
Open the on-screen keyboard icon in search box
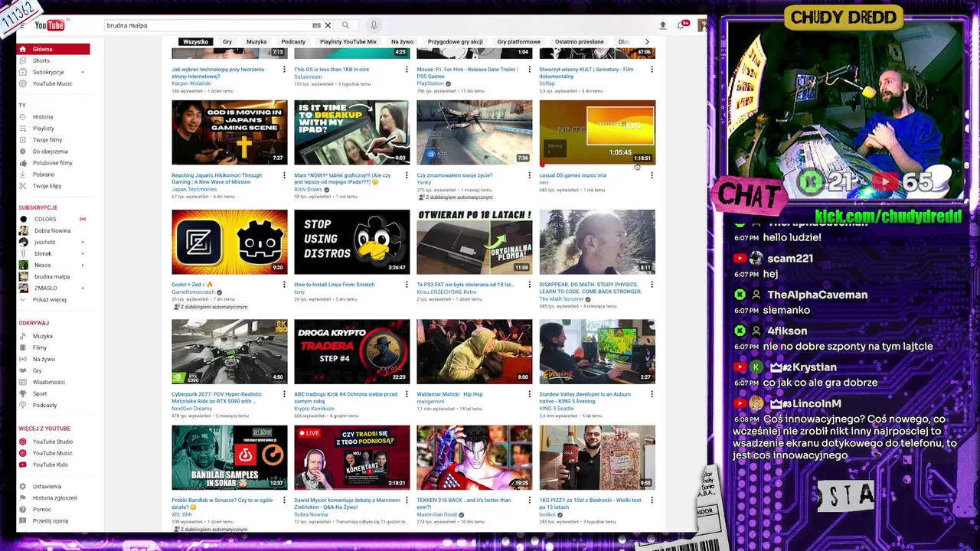[x=316, y=25]
